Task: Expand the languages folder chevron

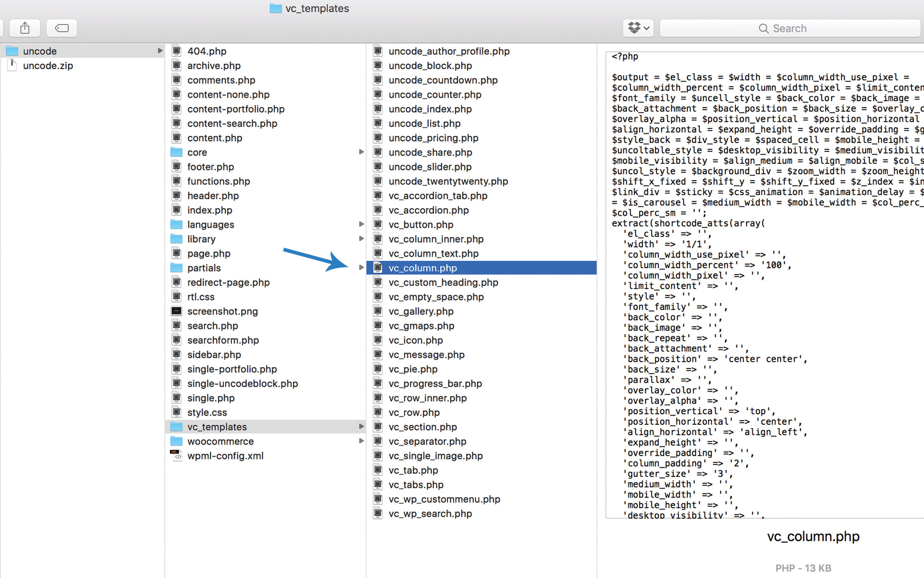Action: click(361, 224)
